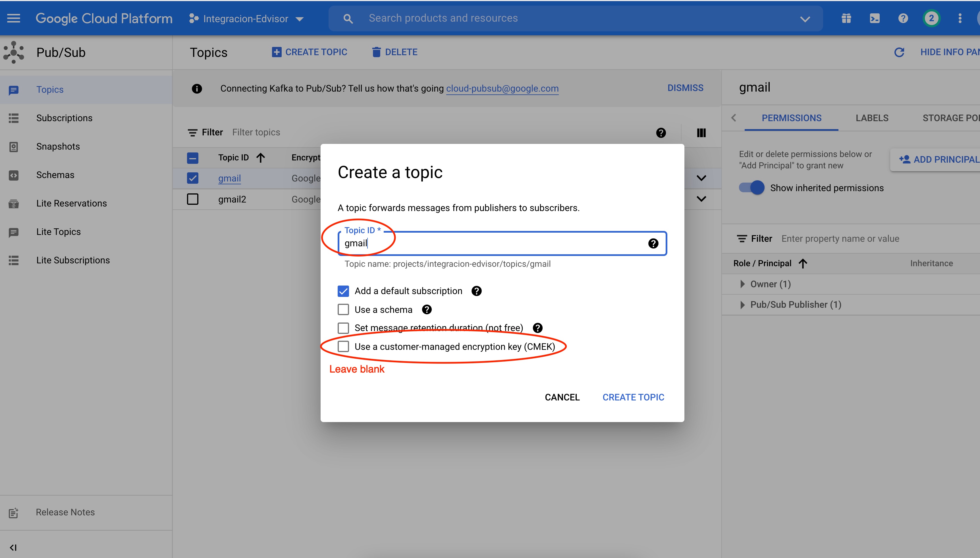Click the search magnifier icon
Image resolution: width=980 pixels, height=558 pixels.
coord(348,18)
